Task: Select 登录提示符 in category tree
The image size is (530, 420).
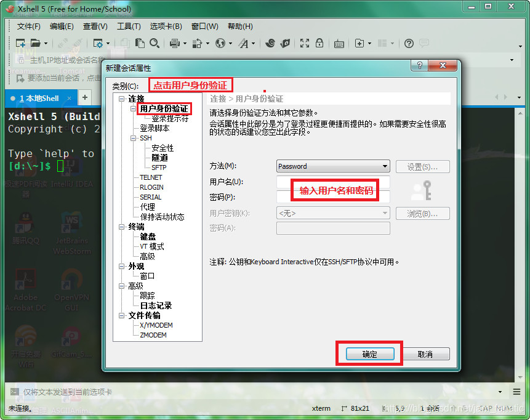Action: 170,118
